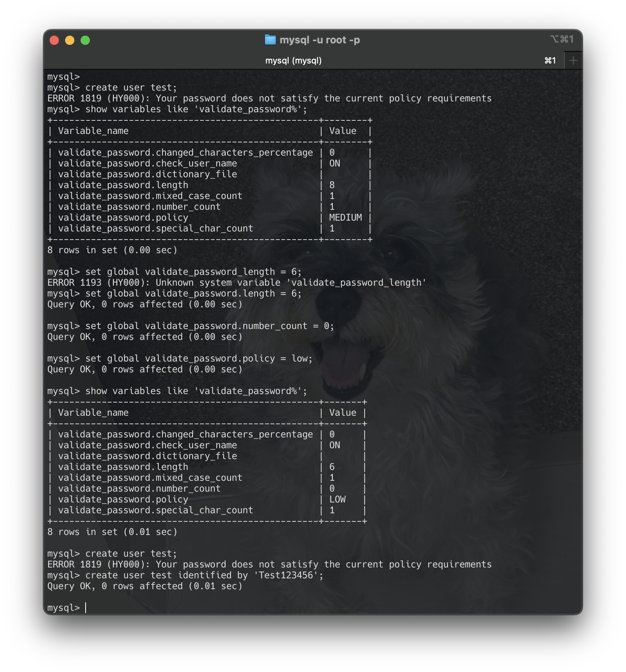Click the set global validate_password.policy = low command
This screenshot has width=626, height=672.
click(x=179, y=358)
